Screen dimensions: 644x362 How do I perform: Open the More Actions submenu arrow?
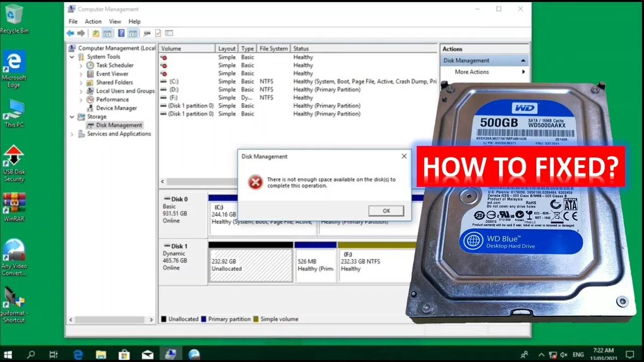(523, 72)
